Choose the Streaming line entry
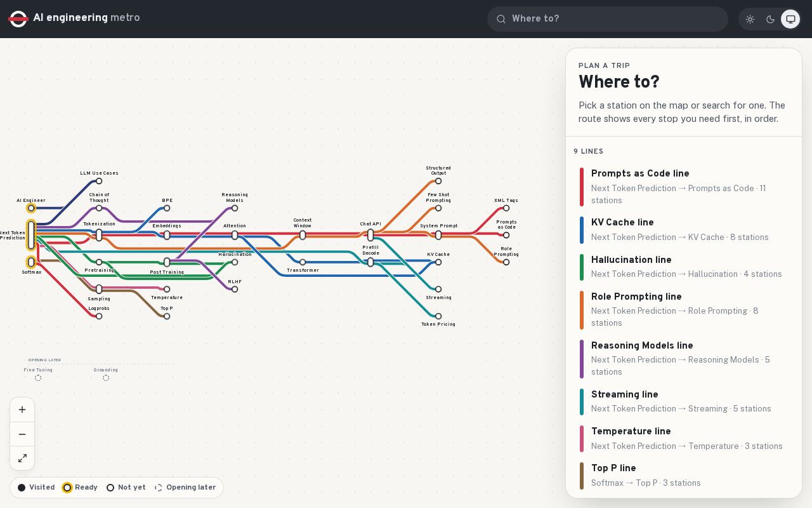 tap(684, 401)
